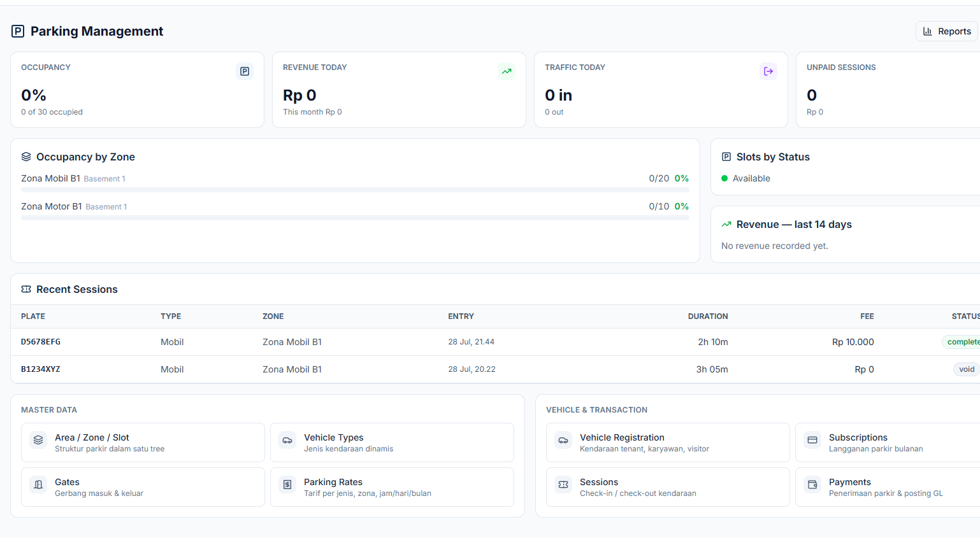Open Parking Rates settings

click(392, 487)
